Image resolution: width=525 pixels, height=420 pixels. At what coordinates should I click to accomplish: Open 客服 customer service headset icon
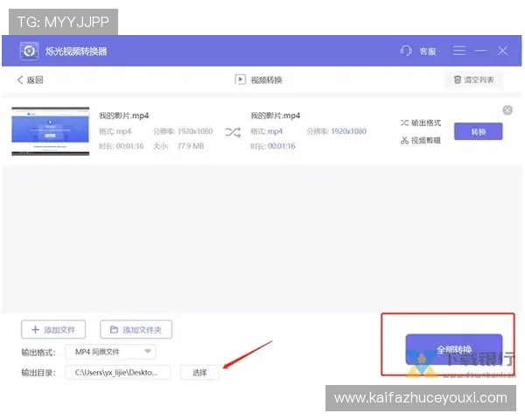click(x=406, y=51)
